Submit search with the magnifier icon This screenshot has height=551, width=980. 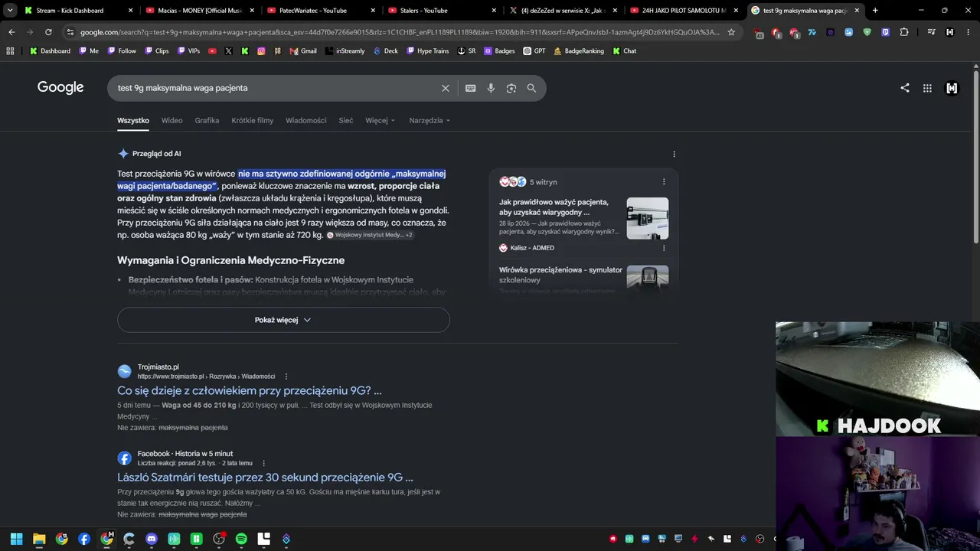[x=531, y=88]
